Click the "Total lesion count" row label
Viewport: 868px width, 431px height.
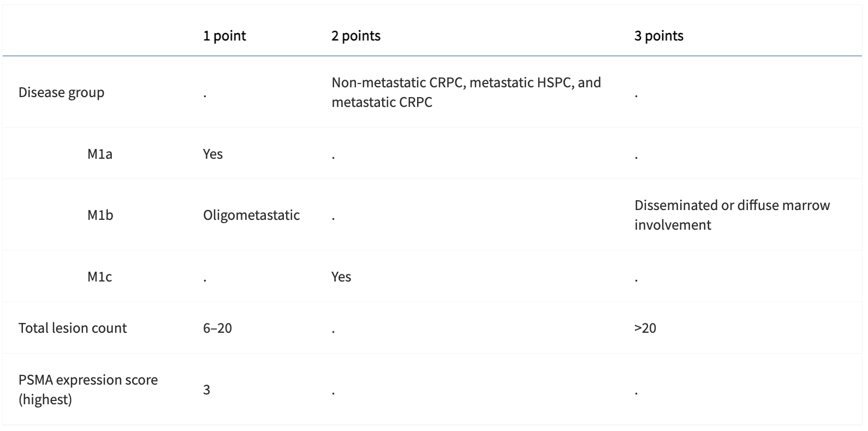73,328
